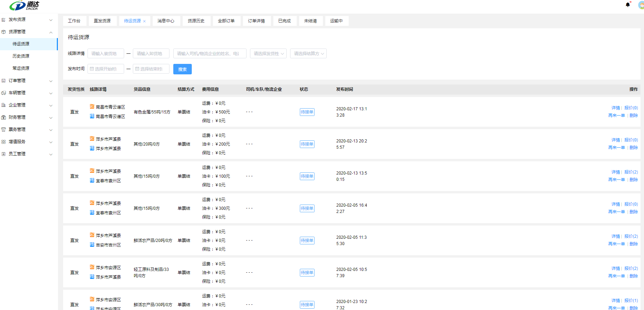Click the user avatar icon
This screenshot has width=644, height=310.
pyautogui.click(x=641, y=5)
